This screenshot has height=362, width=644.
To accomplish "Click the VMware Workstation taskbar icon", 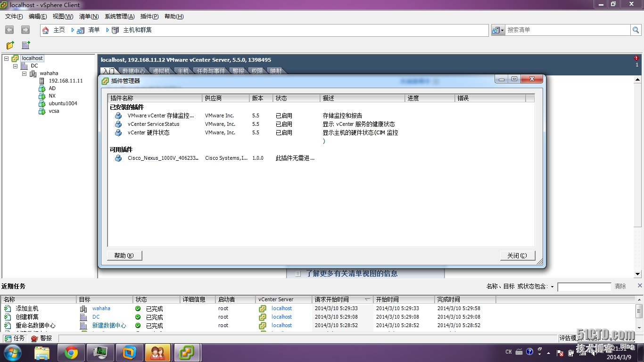I will point(129,353).
